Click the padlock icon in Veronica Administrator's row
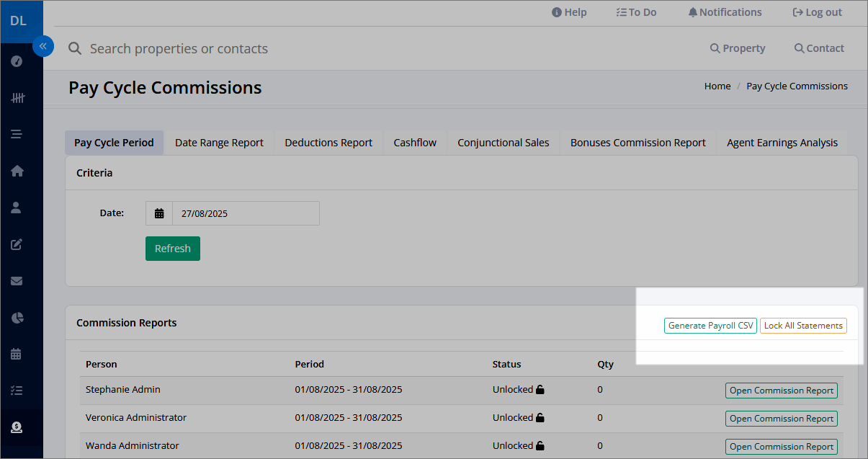 point(540,418)
